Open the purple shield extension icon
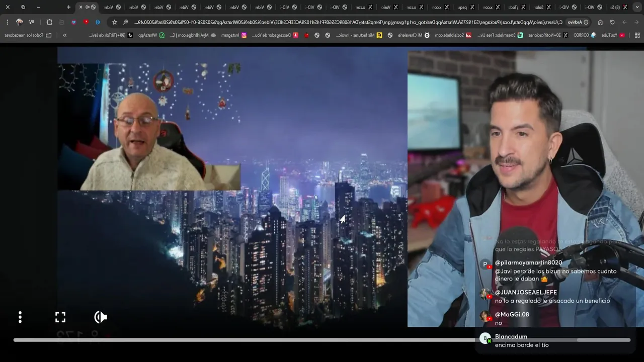Viewport: 644px width, 362px height. click(74, 22)
